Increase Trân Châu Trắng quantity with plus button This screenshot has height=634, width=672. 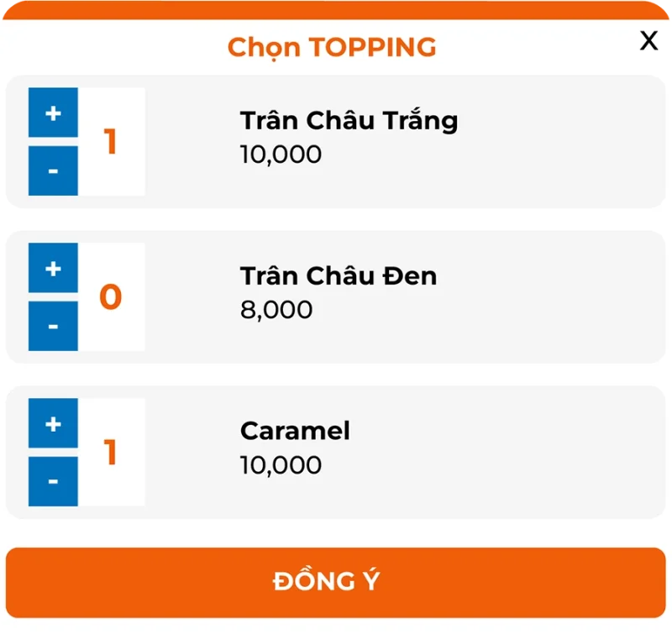53,113
